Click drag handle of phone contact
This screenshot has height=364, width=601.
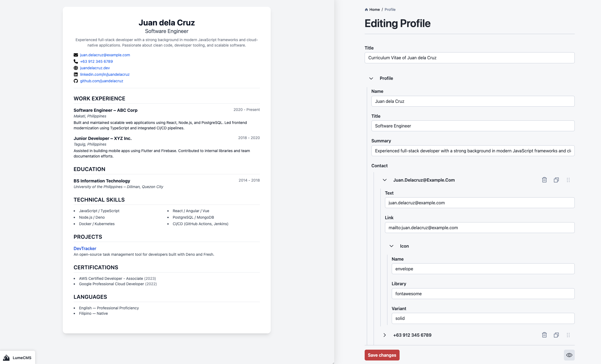coord(568,335)
